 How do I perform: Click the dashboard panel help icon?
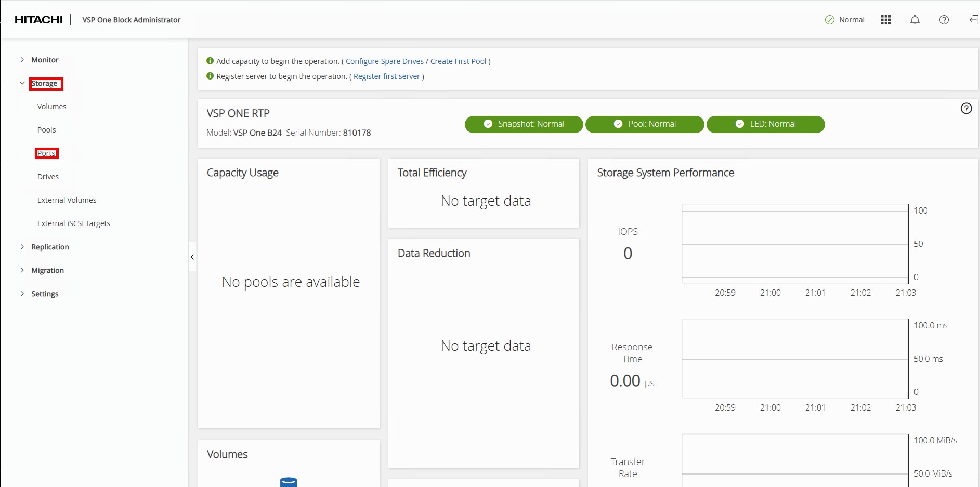point(966,108)
